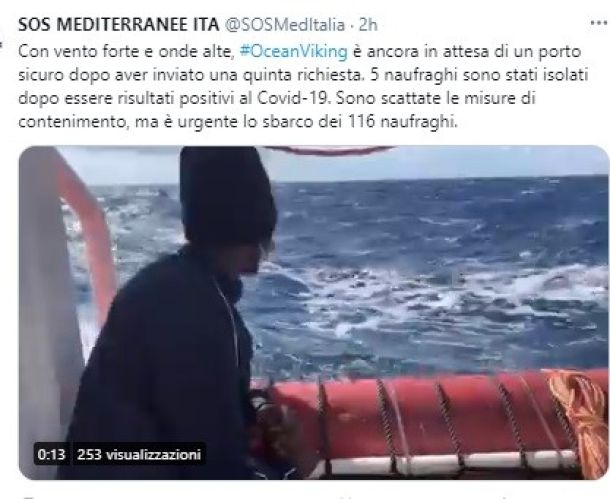Open the three-dot more options menu
The height and width of the screenshot is (499, 610).
click(599, 23)
